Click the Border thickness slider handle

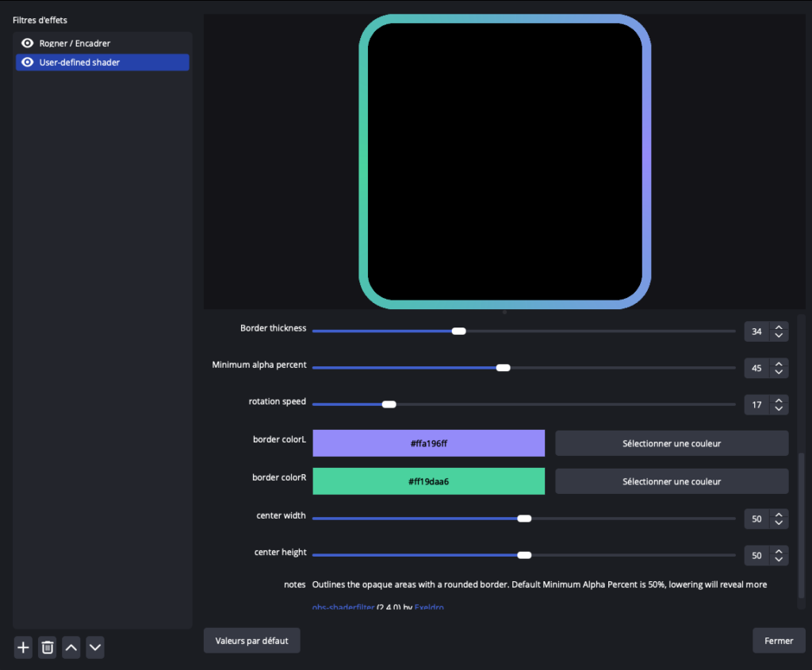click(459, 331)
